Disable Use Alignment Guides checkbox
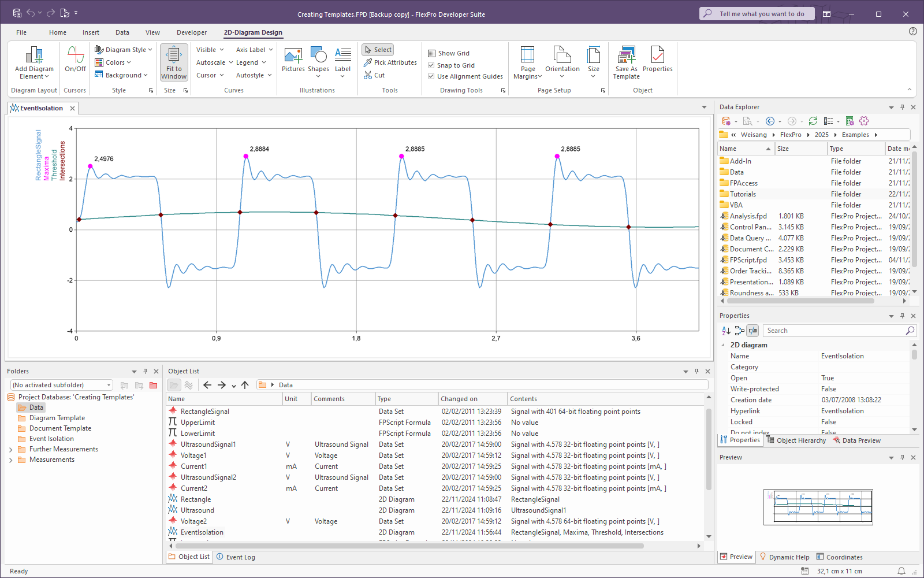 (x=431, y=76)
